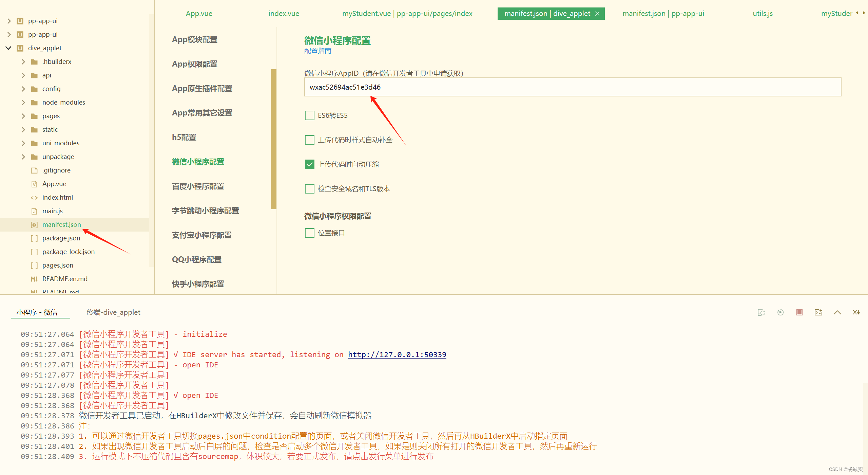Expand the node_modules folder
The image size is (868, 475).
pyautogui.click(x=23, y=103)
